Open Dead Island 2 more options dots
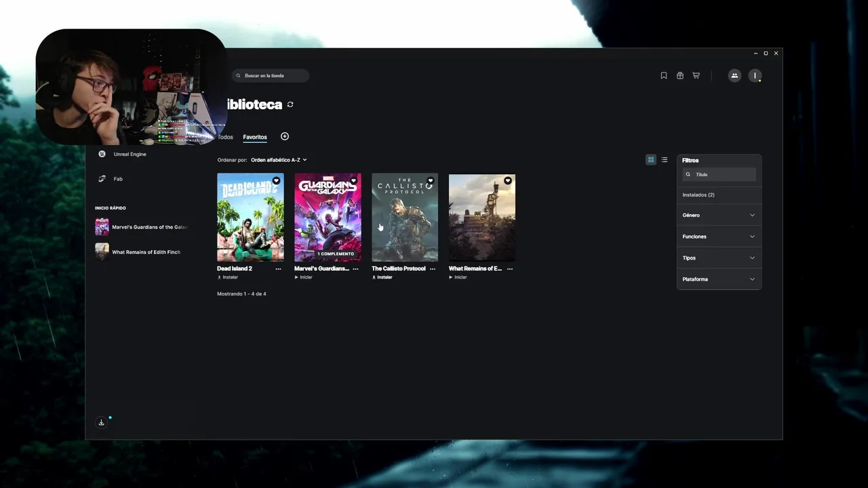 click(x=278, y=269)
